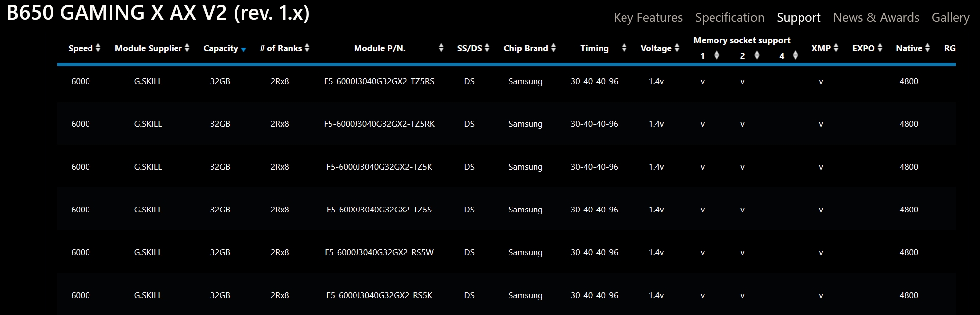Switch to the Specification tab
Screen dimensions: 980x315
(729, 18)
